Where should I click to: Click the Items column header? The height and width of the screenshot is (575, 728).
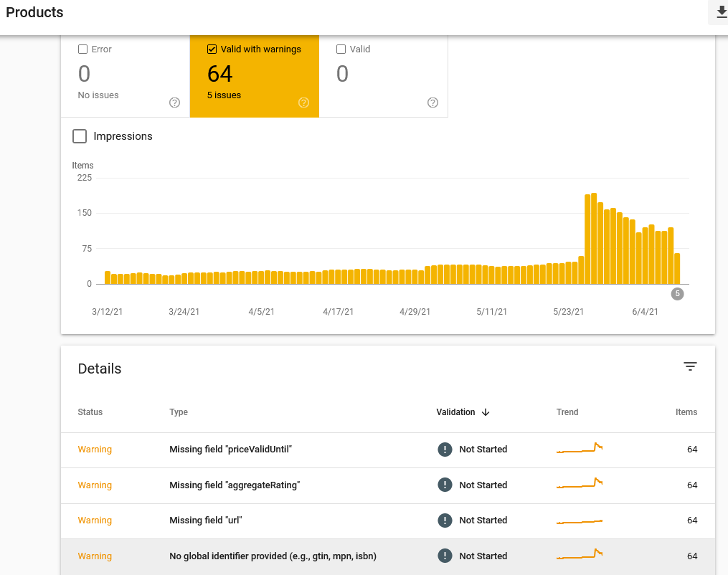(686, 412)
